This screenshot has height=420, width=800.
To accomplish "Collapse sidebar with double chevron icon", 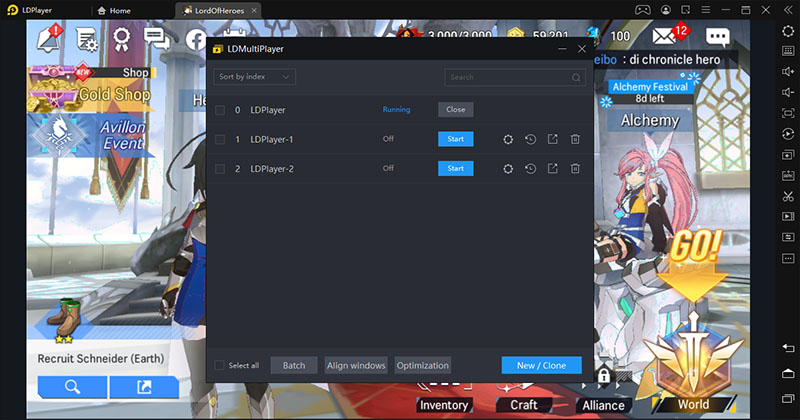I will coord(788,10).
